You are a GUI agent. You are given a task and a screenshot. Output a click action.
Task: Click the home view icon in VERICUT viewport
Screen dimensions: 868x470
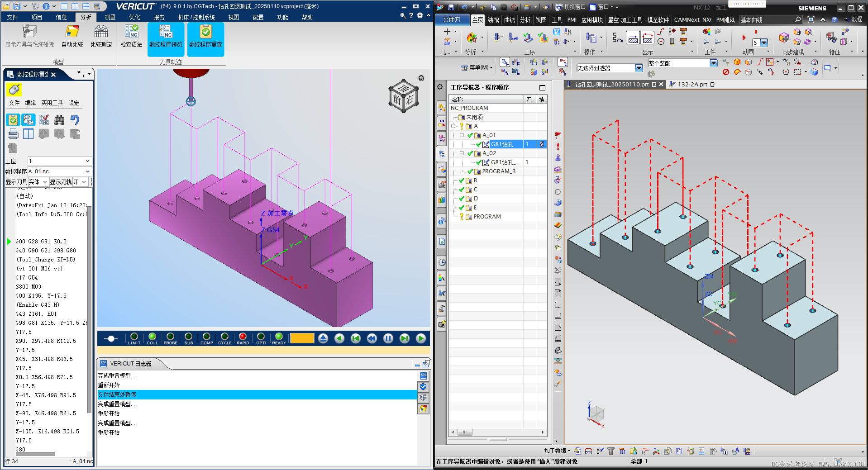tap(421, 78)
